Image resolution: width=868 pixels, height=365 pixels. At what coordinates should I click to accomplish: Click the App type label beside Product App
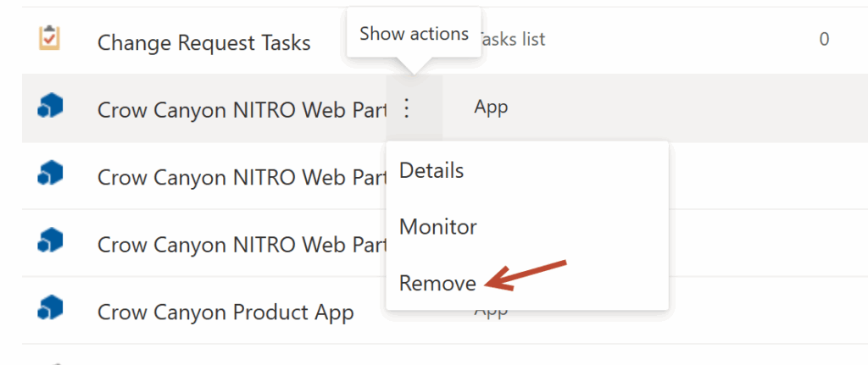click(491, 311)
